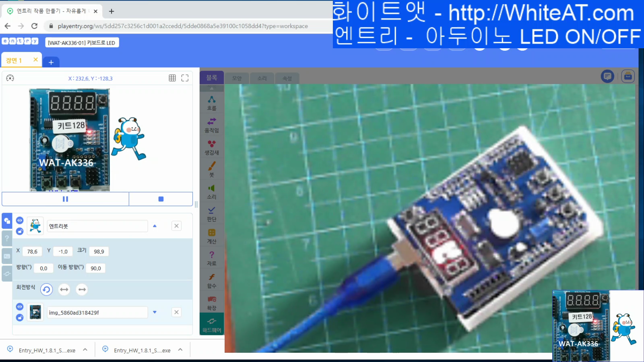This screenshot has width=644, height=362.
Task: Edit the 크기 size value 98.9
Action: click(99, 251)
